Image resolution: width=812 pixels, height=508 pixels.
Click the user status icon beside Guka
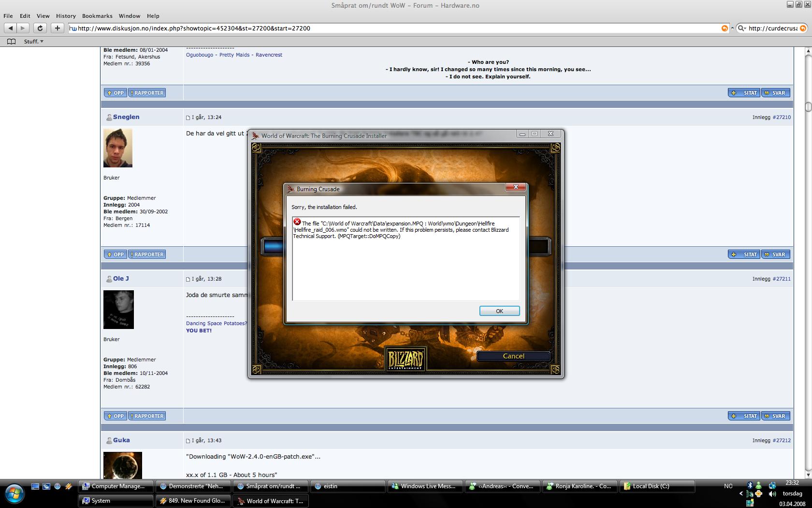point(109,440)
